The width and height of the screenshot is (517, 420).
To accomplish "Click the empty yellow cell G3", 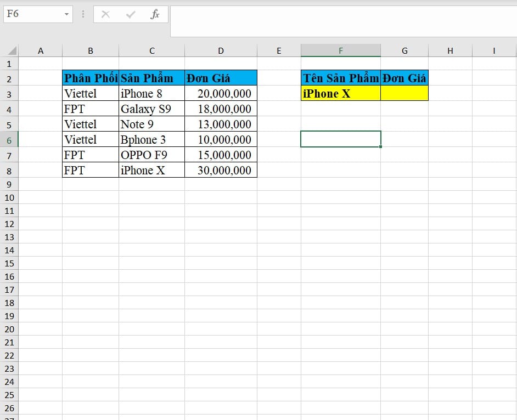I will coord(404,93).
